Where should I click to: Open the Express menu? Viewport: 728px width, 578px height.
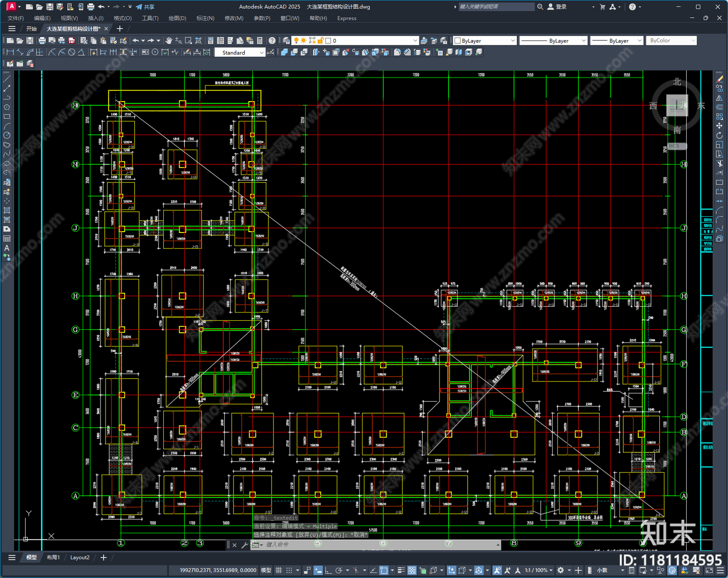point(347,18)
